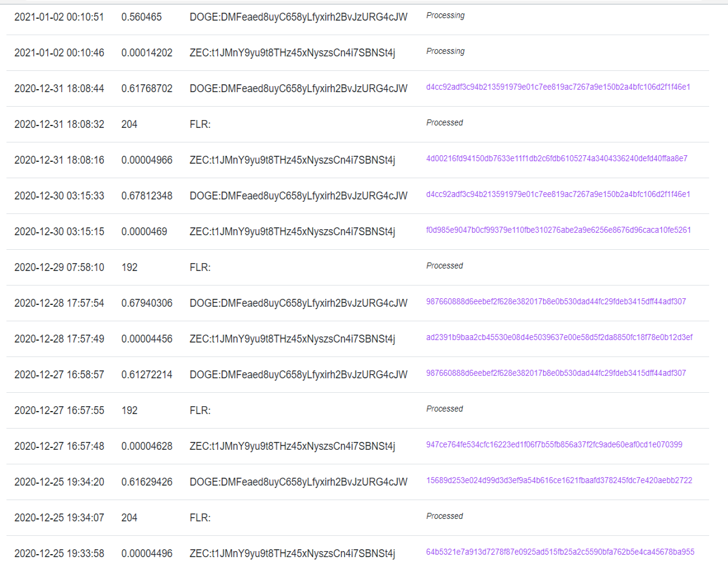Select timestamp 2020-12-29 07:58:10
The image size is (728, 565).
click(59, 267)
